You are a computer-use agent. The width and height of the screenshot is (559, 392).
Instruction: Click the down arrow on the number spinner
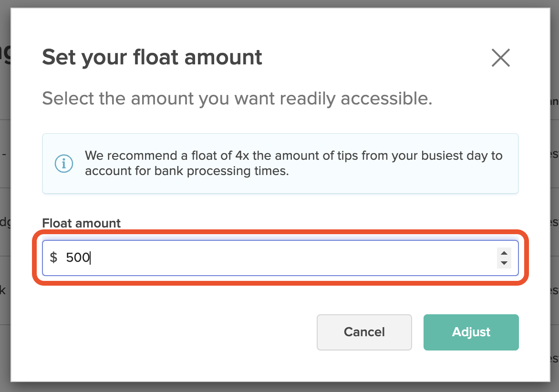tap(504, 262)
